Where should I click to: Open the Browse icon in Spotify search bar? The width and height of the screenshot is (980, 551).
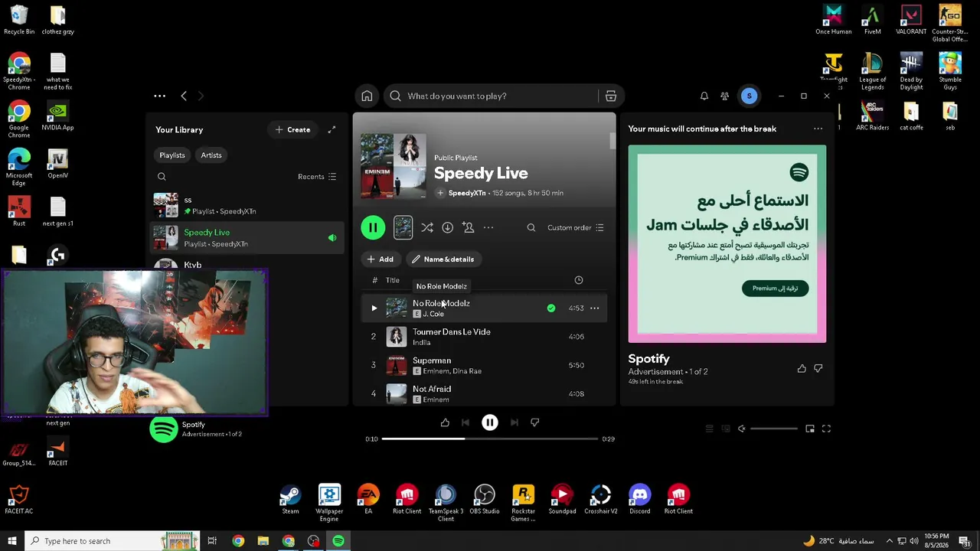(x=611, y=96)
